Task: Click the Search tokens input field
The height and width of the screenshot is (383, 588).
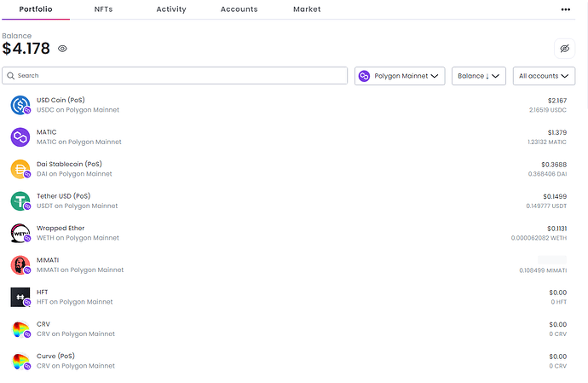Action: click(175, 75)
